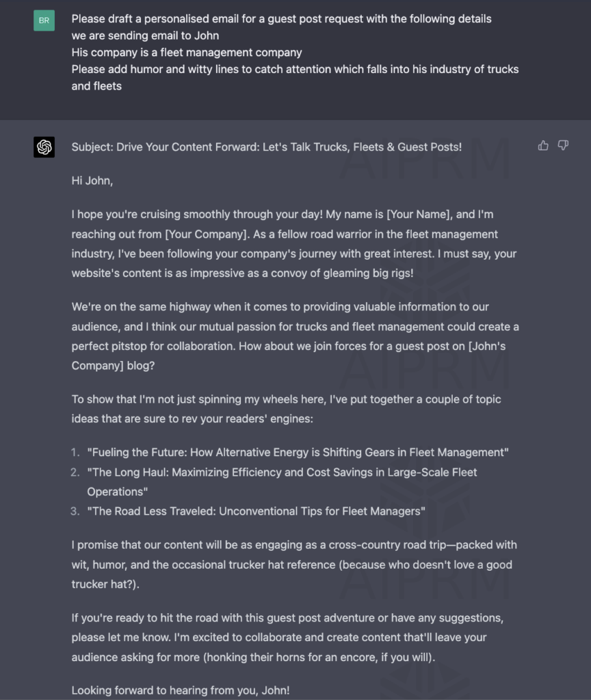
Task: Click the "Looking forward to hearing" closing line
Action: tap(181, 690)
